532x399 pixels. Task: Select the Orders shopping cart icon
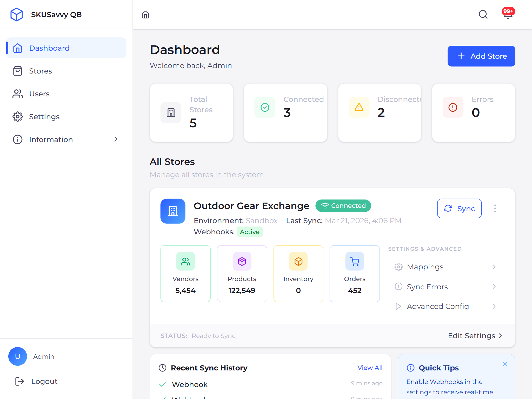coord(354,261)
